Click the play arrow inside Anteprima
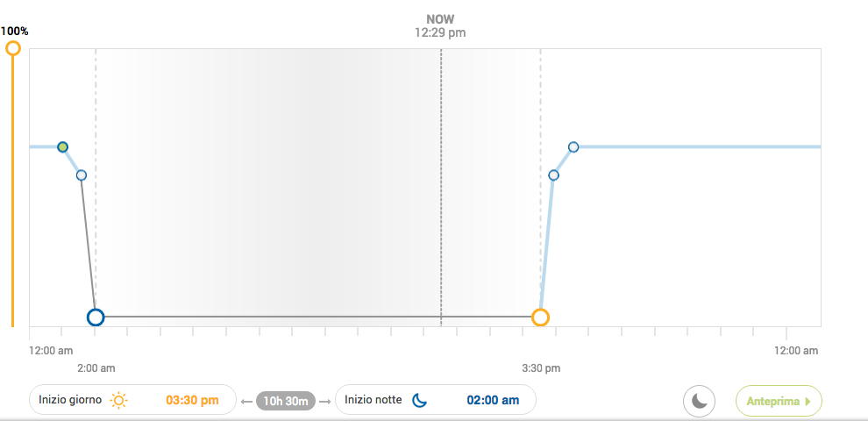 (x=808, y=402)
